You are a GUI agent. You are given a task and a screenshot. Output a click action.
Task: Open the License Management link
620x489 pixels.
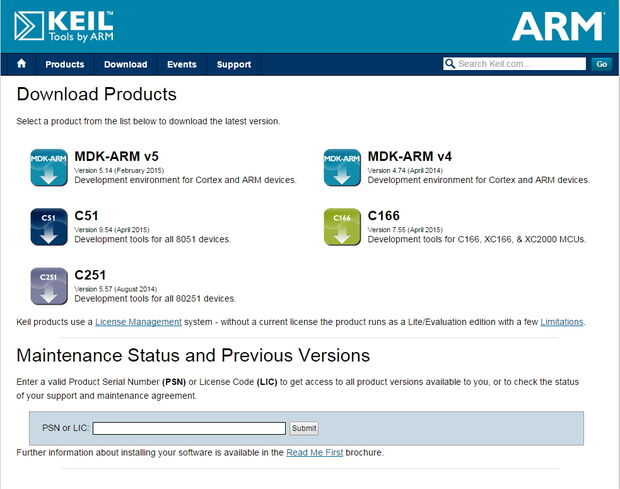[x=139, y=322]
